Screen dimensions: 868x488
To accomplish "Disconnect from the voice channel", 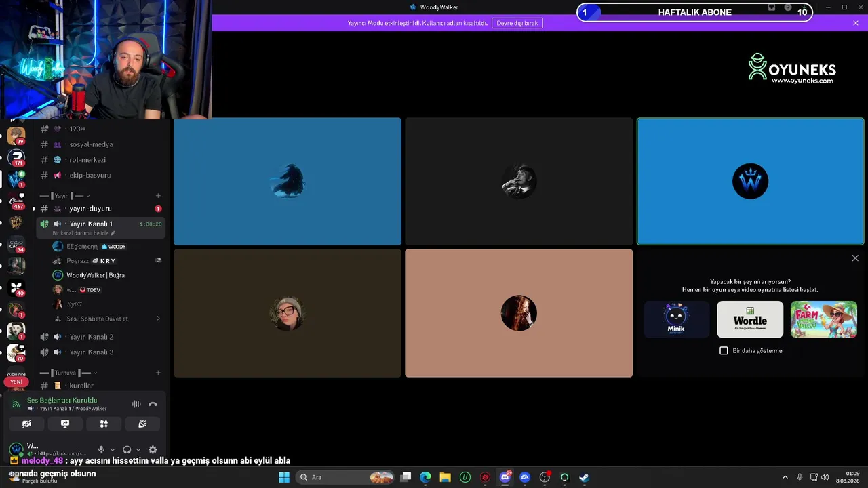I will coord(153,404).
